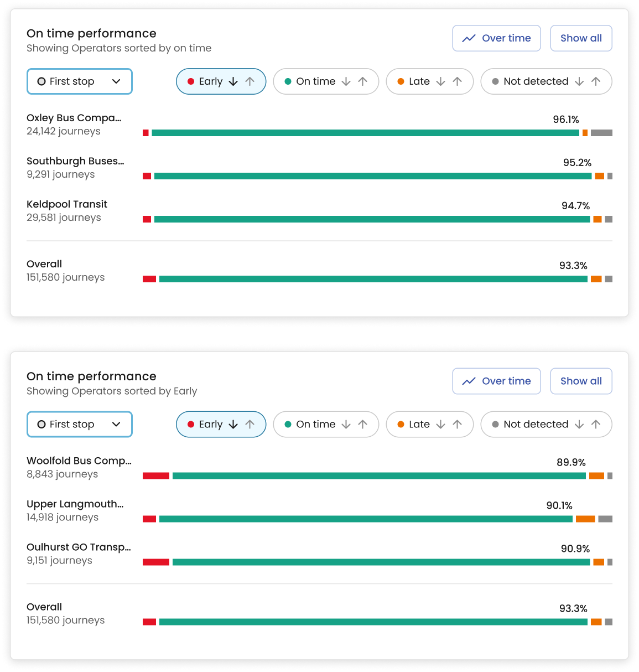This screenshot has height=672, width=639.
Task: Sort Not detected descending in bottom panel
Action: [579, 425]
